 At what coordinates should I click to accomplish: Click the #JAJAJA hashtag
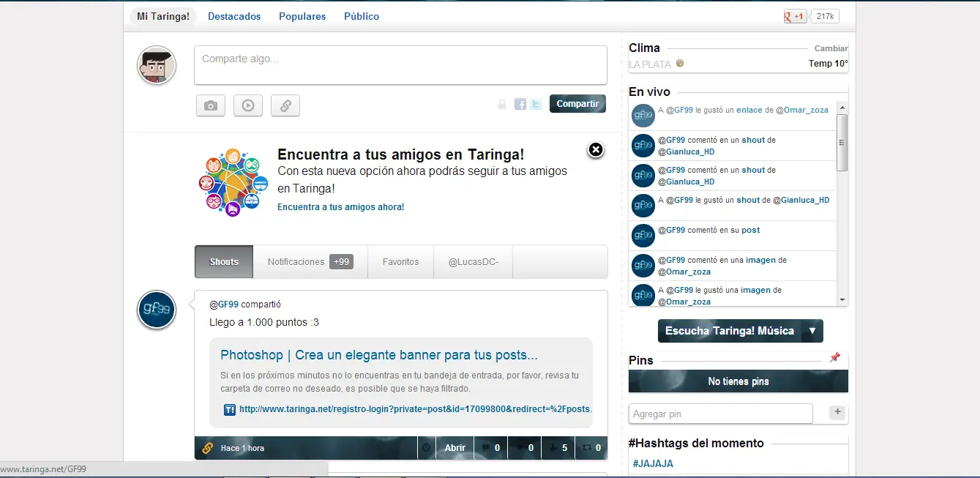(x=653, y=463)
